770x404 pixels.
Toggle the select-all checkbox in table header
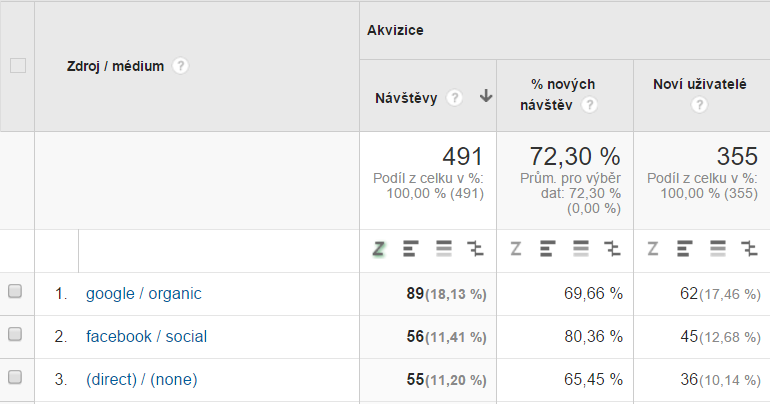click(x=17, y=66)
